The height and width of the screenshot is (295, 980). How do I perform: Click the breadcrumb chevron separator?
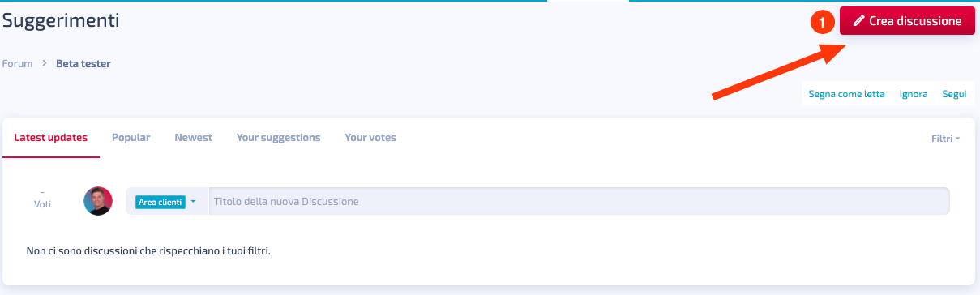[x=45, y=63]
